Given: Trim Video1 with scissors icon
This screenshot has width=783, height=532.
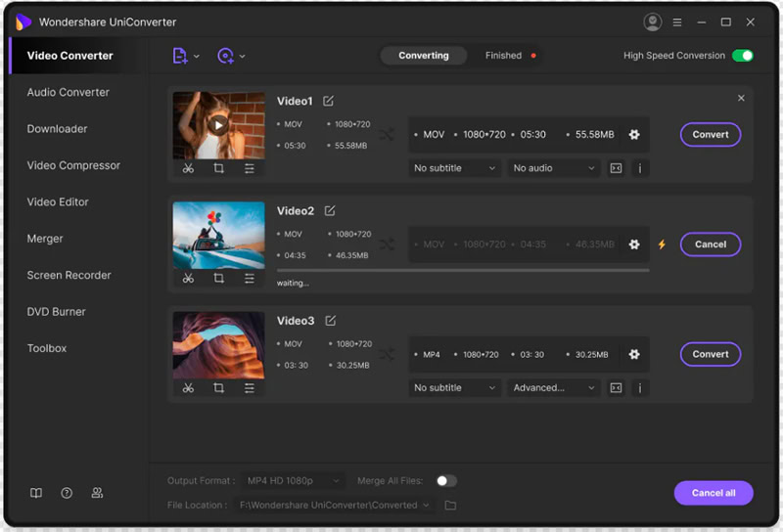Looking at the screenshot, I should tap(188, 168).
